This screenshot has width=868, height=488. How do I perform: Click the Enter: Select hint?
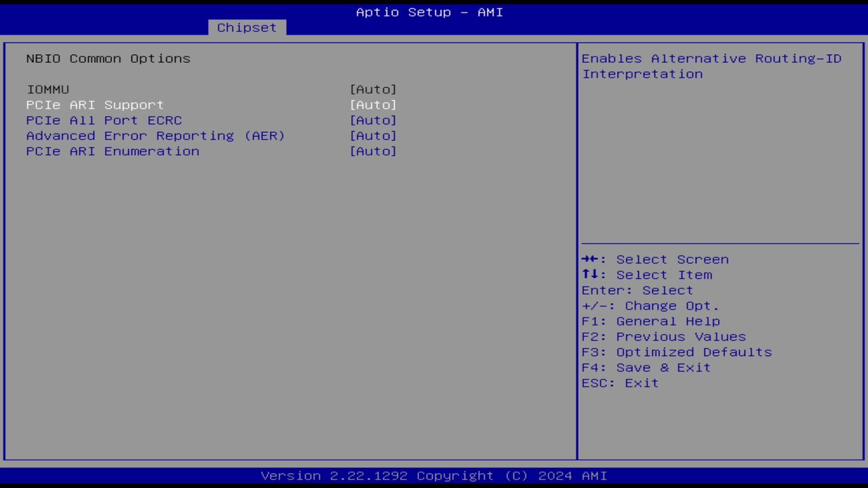[637, 291]
